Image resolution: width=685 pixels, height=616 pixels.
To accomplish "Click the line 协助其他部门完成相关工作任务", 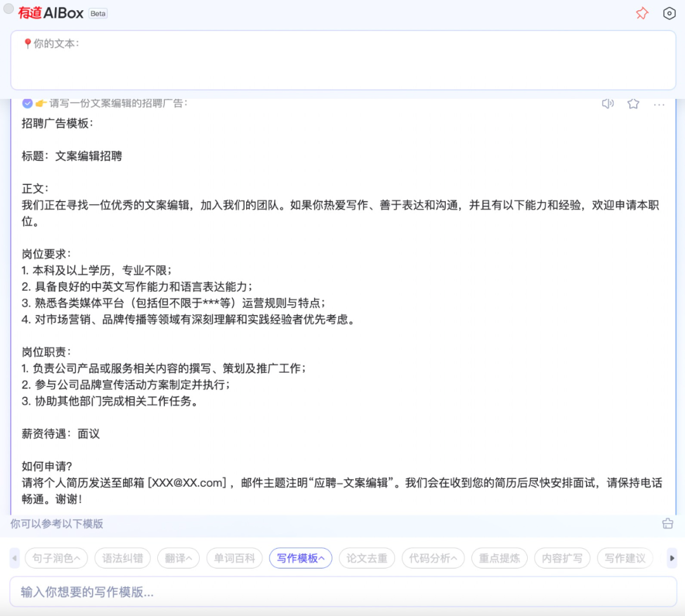I will (110, 401).
